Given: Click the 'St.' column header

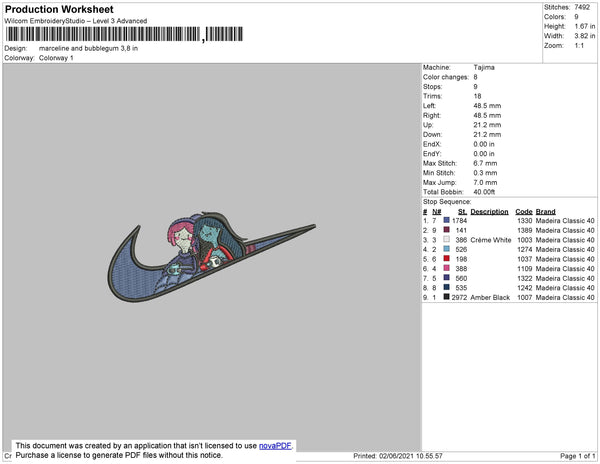Looking at the screenshot, I should [x=462, y=212].
